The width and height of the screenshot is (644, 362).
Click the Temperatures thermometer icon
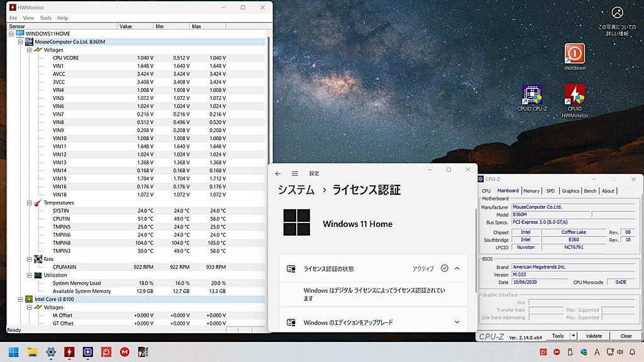pos(38,203)
